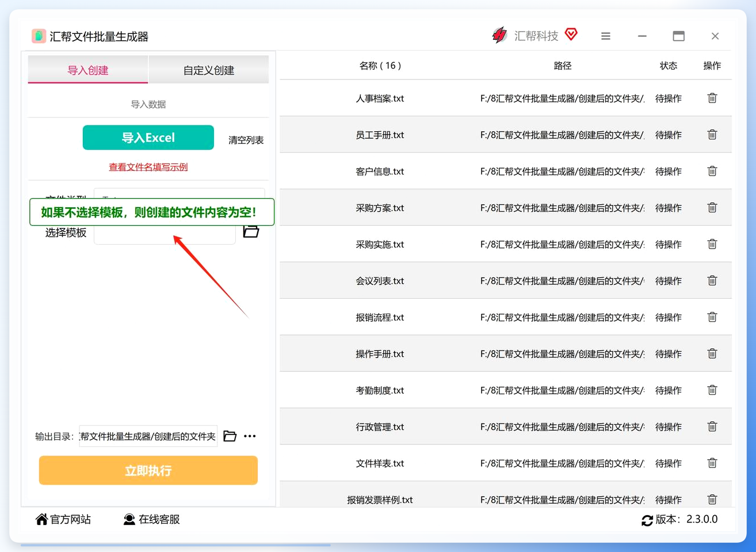The image size is (756, 552).
Task: Select the 人事档案.txt file name
Action: (x=380, y=98)
